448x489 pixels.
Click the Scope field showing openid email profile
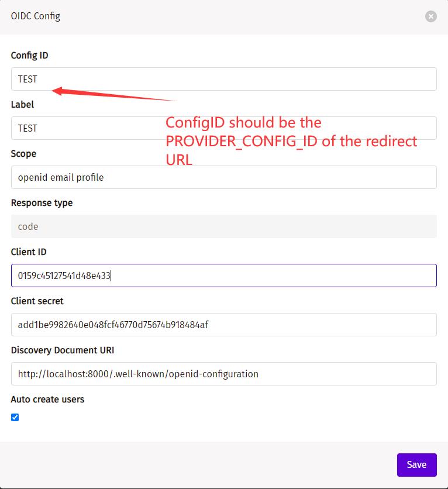[x=223, y=177]
